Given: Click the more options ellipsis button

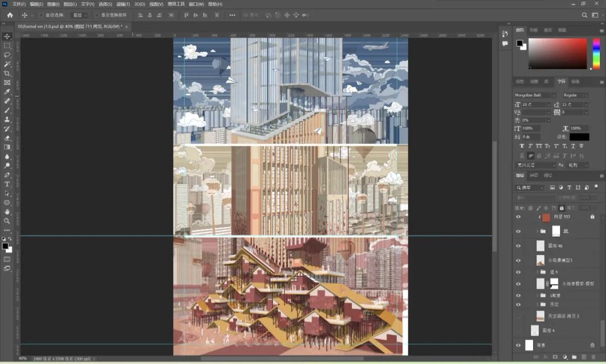Looking at the screenshot, I should click(x=232, y=15).
